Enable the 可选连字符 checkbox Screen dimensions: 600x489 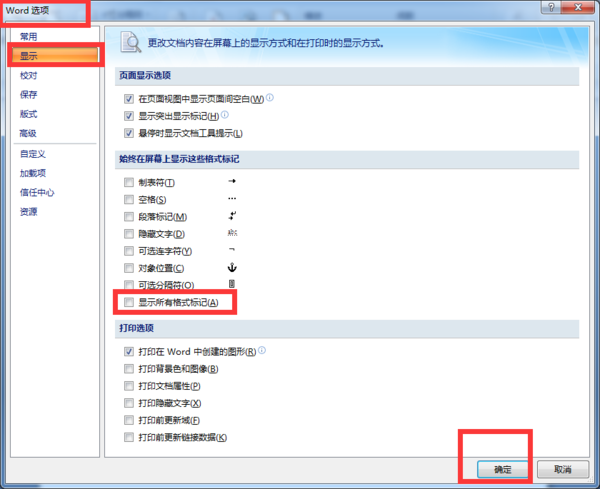tap(129, 251)
